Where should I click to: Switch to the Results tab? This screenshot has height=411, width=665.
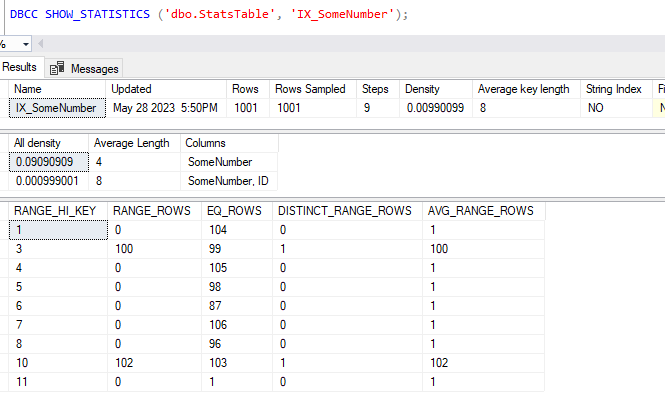pyautogui.click(x=19, y=67)
